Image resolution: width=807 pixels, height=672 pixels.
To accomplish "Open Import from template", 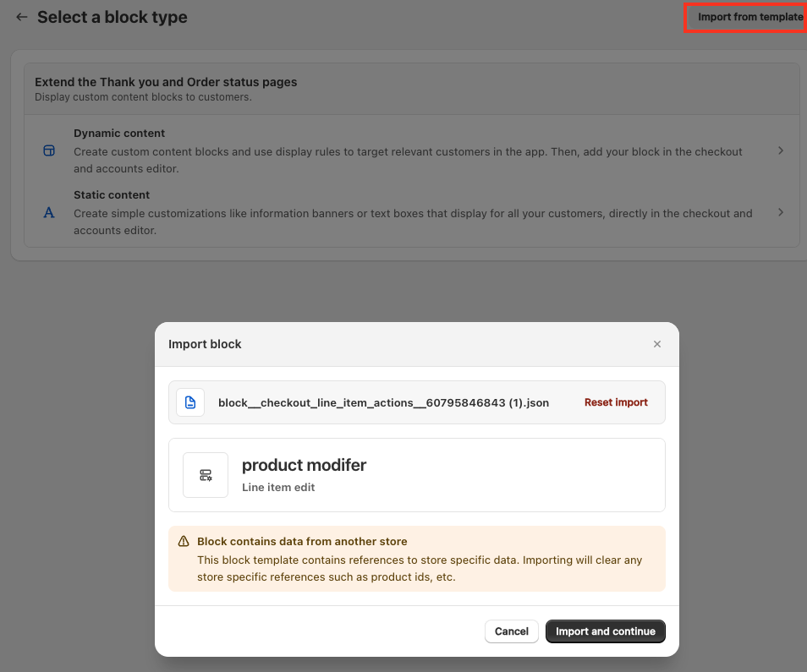I will click(x=744, y=17).
